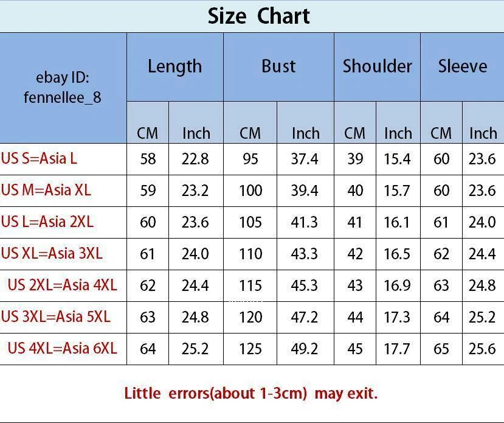
Task: Click the Size Chart title
Action: [x=259, y=16]
